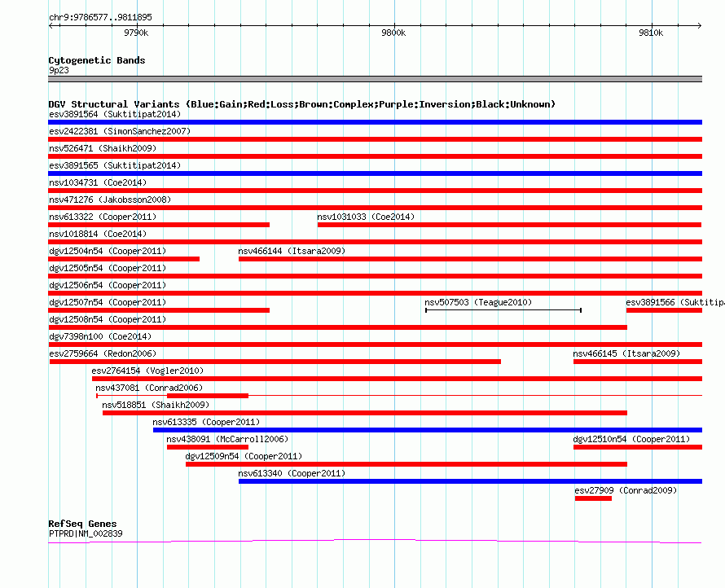Open the dgv12509n54 (Cooper2011) label
Screen dimensions: 725x588
(244, 456)
